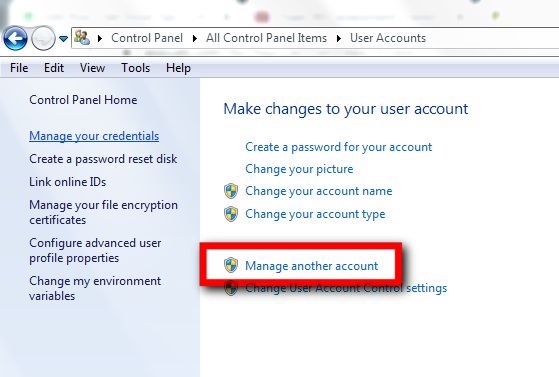The width and height of the screenshot is (559, 377).
Task: Click the shield icon beside Change account type
Action: [231, 214]
